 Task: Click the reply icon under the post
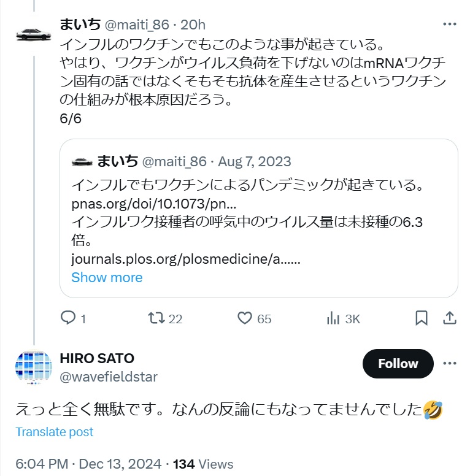pyautogui.click(x=67, y=318)
